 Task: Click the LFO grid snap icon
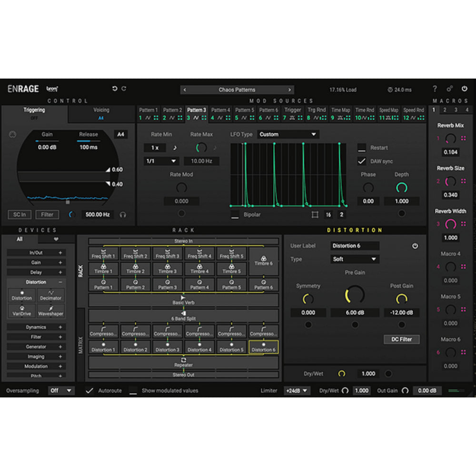pyautogui.click(x=315, y=215)
